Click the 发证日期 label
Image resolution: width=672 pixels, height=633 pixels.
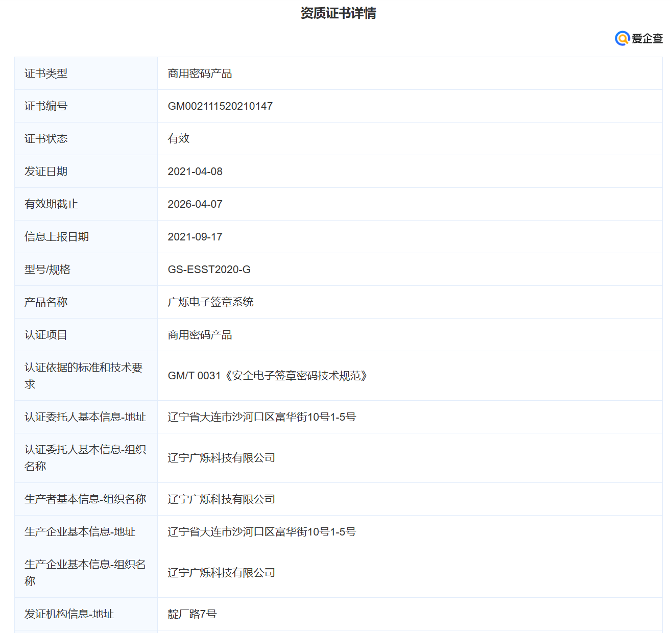click(x=46, y=172)
